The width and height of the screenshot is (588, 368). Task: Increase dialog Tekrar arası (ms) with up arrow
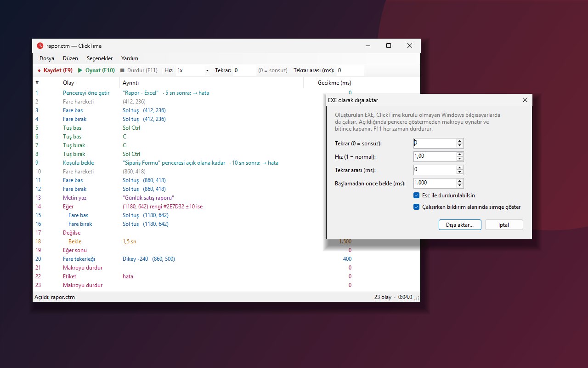click(x=460, y=167)
